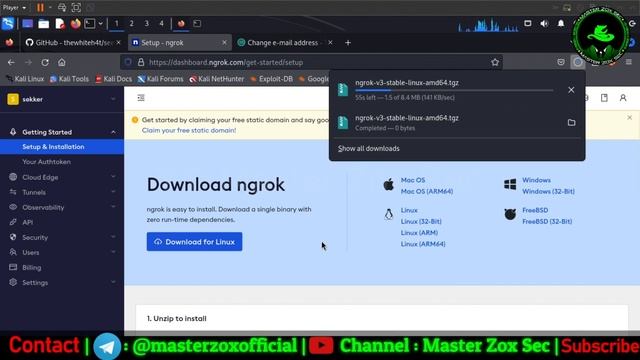Click the volume icon in panel
This screenshot has height=360, width=640.
click(x=544, y=24)
